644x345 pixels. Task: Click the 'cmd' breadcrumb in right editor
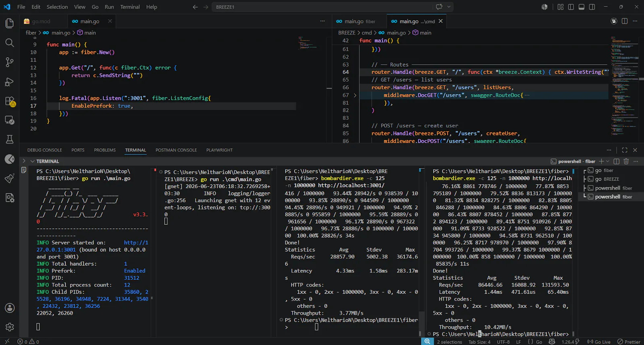coord(367,33)
